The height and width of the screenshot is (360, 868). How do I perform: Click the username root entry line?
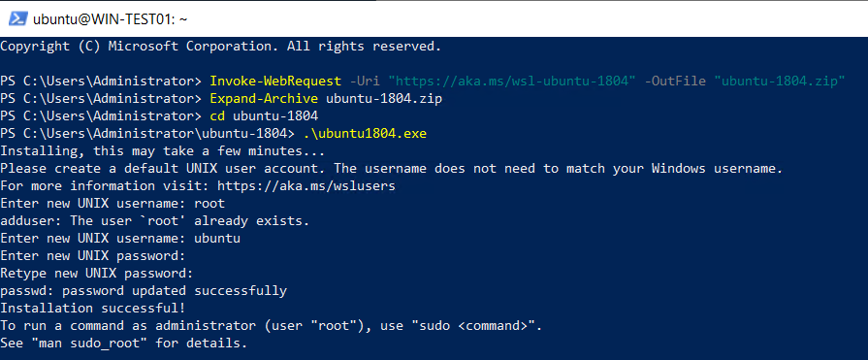click(113, 203)
